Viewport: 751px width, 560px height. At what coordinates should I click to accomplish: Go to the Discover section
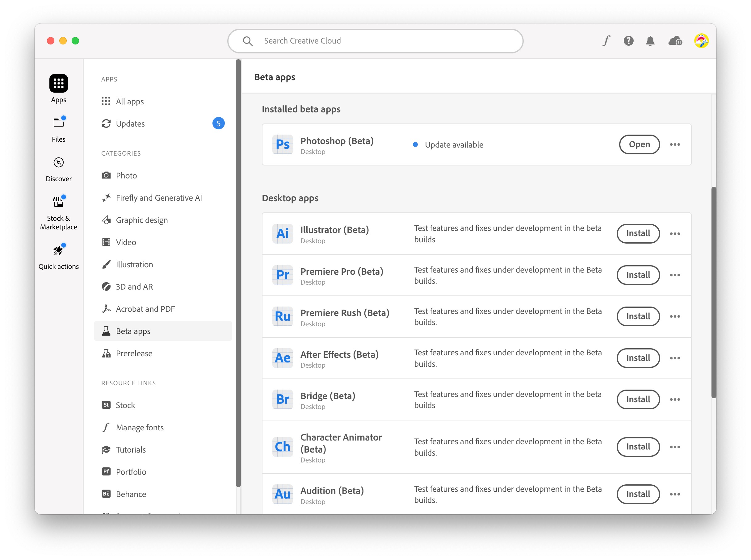pyautogui.click(x=58, y=169)
